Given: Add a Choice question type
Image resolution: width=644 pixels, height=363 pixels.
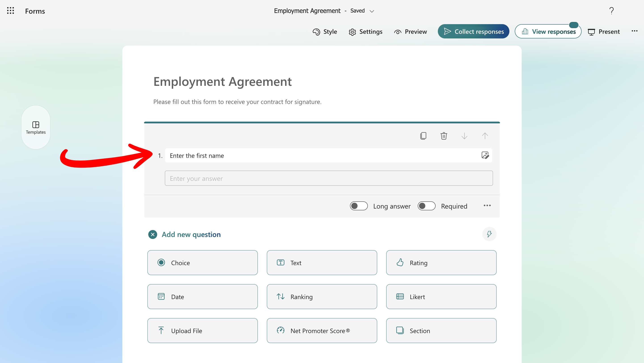Looking at the screenshot, I should pos(202,263).
